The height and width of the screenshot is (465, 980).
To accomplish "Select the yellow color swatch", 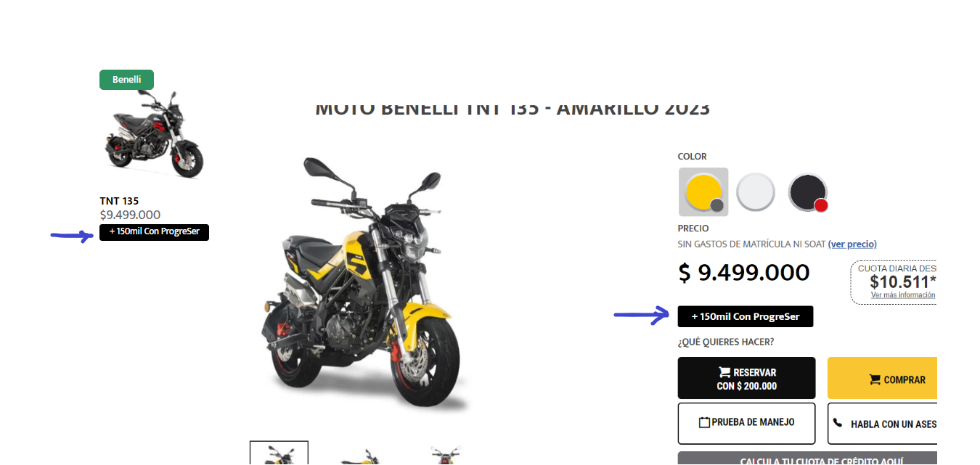I will click(703, 192).
